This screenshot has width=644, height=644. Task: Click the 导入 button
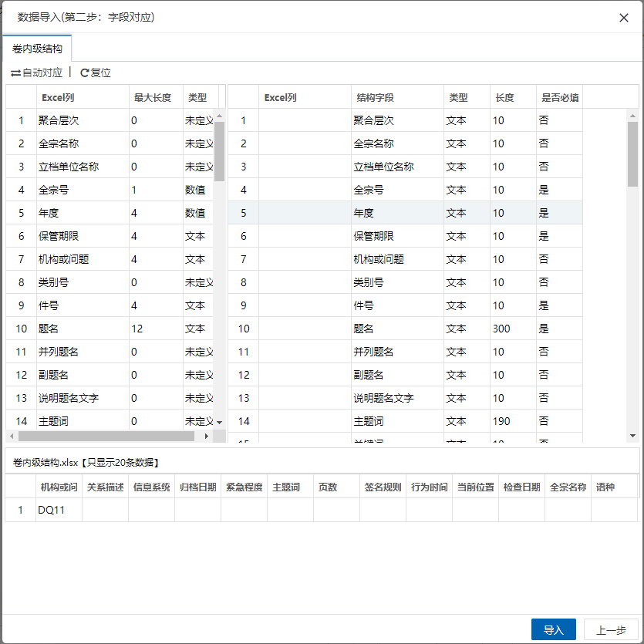(553, 630)
